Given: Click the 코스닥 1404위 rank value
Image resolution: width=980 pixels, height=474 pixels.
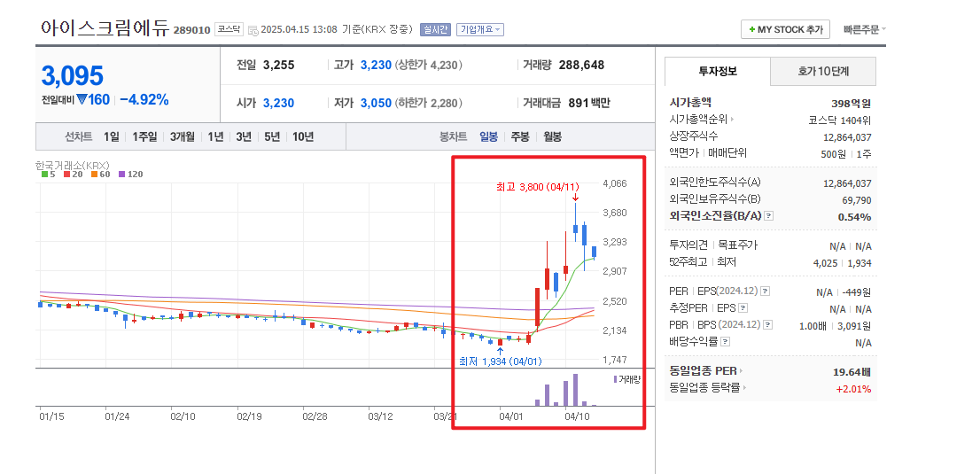Looking at the screenshot, I should pyautogui.click(x=839, y=120).
